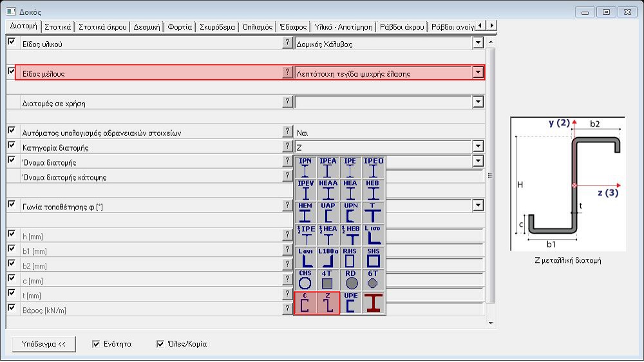
Task: Select the RHS rectangular hollow section
Action: pos(351,258)
